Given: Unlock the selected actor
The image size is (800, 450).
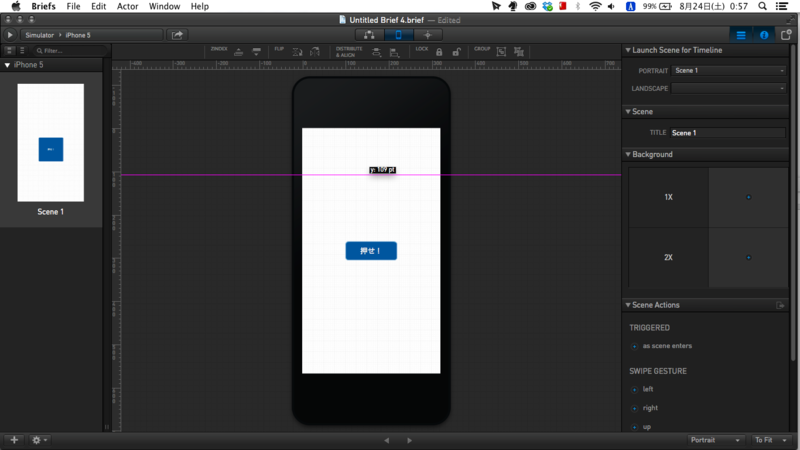Looking at the screenshot, I should (456, 52).
